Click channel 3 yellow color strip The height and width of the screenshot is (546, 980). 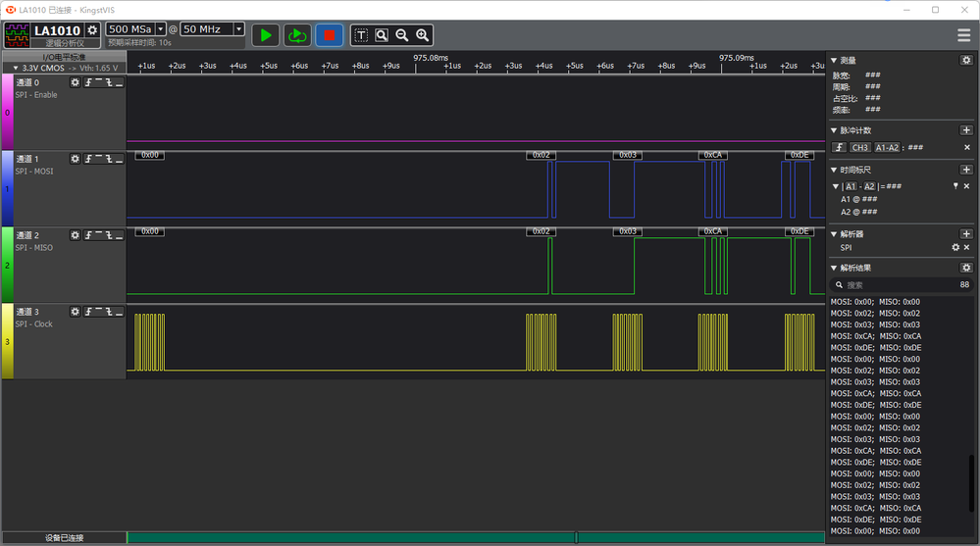click(8, 341)
